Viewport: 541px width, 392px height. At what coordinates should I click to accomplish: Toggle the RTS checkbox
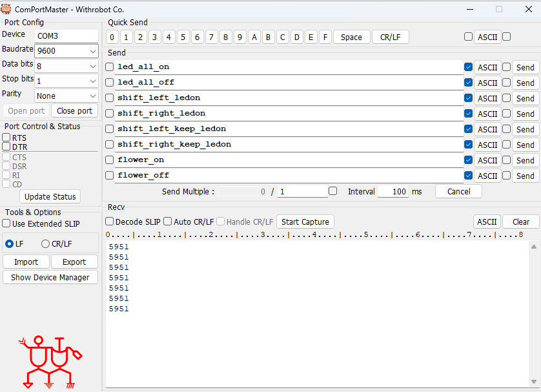(x=6, y=138)
